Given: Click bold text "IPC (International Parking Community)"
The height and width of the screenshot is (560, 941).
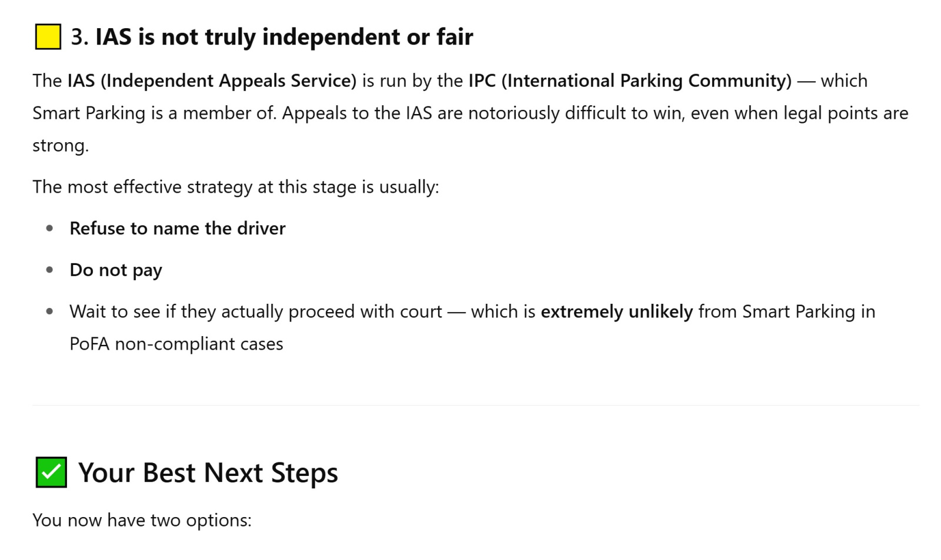Looking at the screenshot, I should (x=630, y=81).
